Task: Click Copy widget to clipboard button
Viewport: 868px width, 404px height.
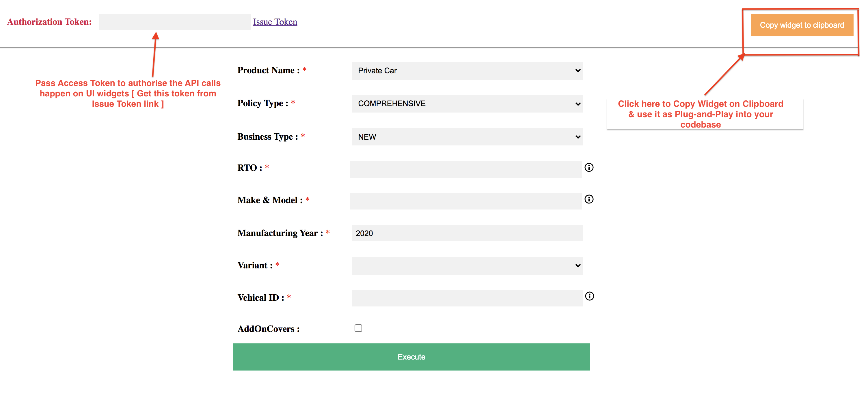Action: (x=802, y=25)
